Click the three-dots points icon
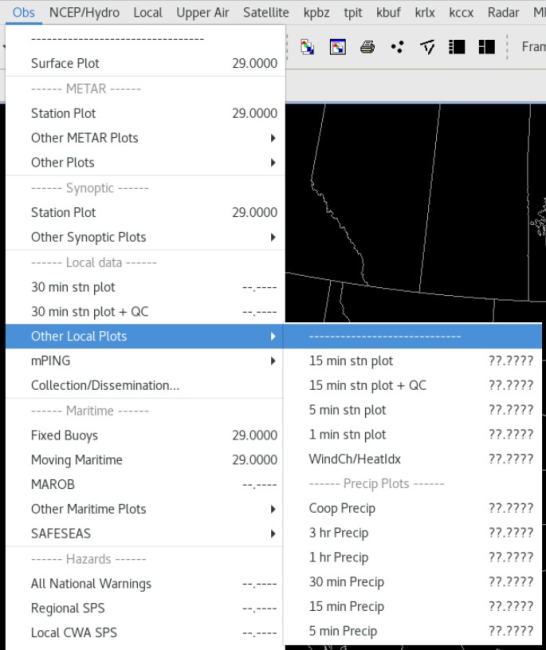Viewport: 546px width, 650px height. tap(397, 47)
